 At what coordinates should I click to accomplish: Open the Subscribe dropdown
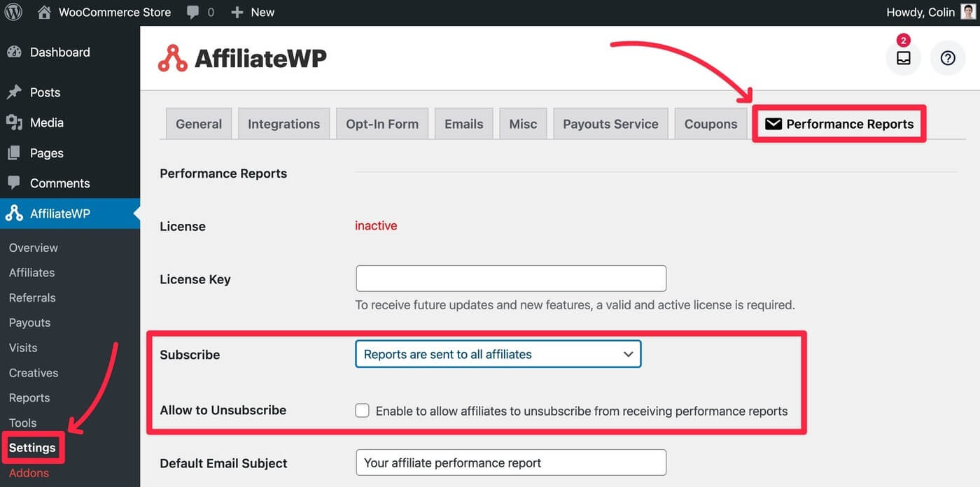(498, 354)
